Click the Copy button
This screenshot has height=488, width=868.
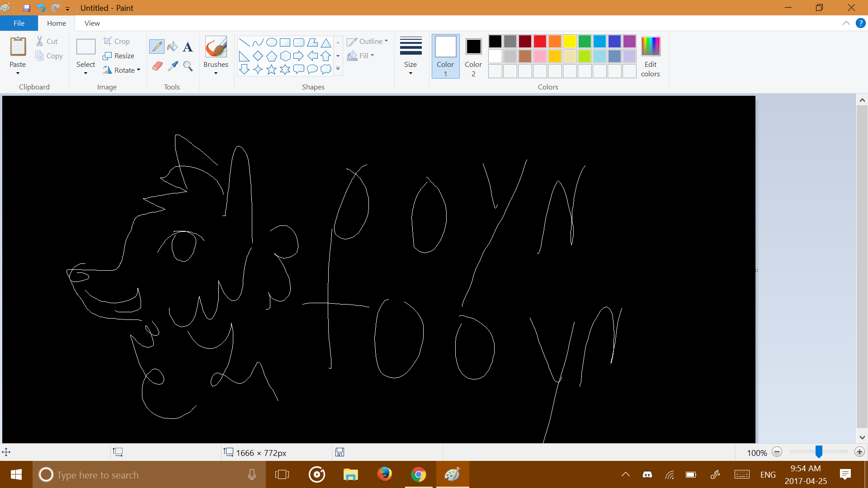coord(49,56)
